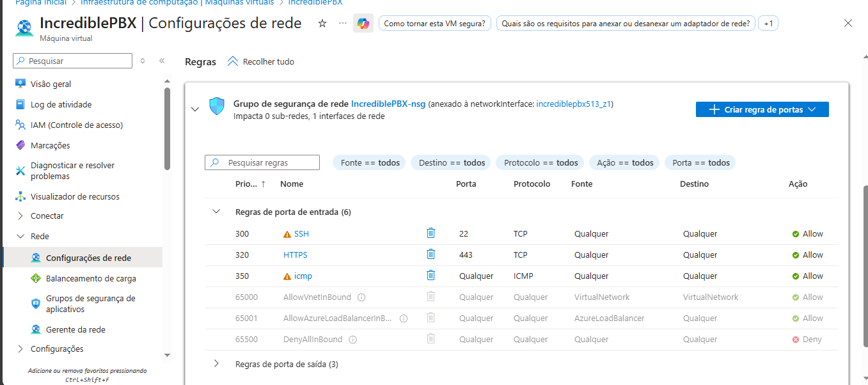Open the HTTPS rule link
Viewport: 868px width, 385px height.
pyautogui.click(x=296, y=255)
